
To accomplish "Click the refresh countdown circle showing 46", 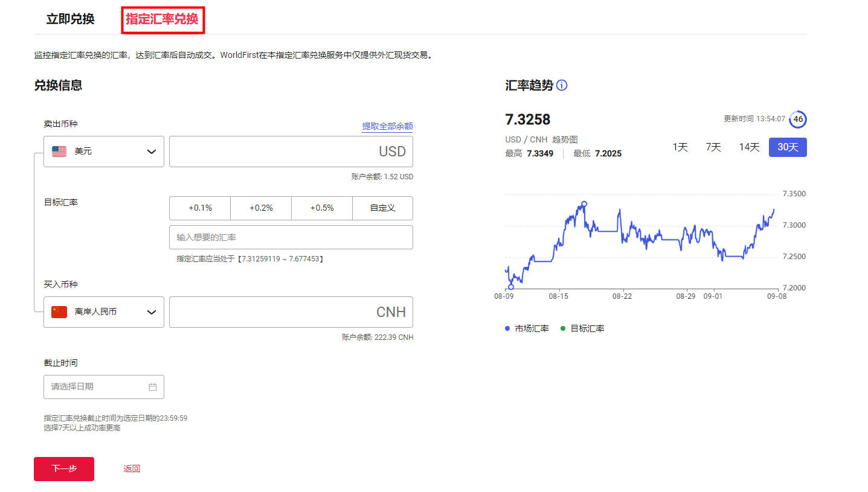I will 797,120.
